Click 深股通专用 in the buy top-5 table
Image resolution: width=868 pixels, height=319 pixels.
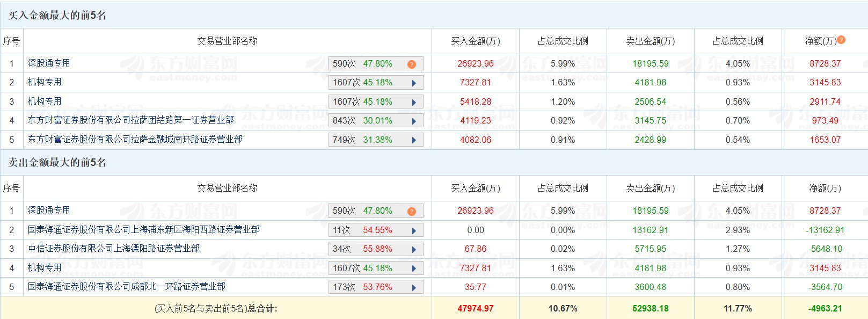[x=49, y=63]
